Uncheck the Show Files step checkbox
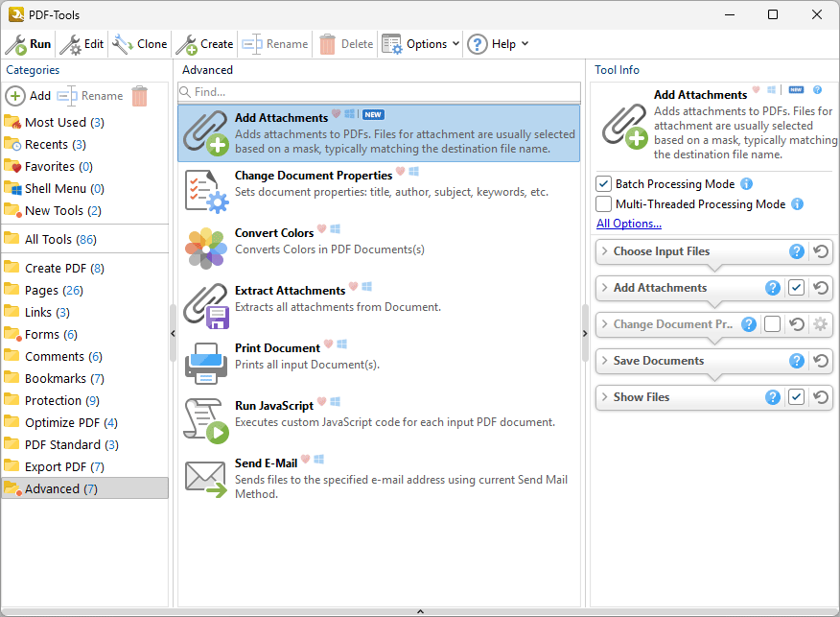Viewport: 840px width, 617px height. coord(796,397)
